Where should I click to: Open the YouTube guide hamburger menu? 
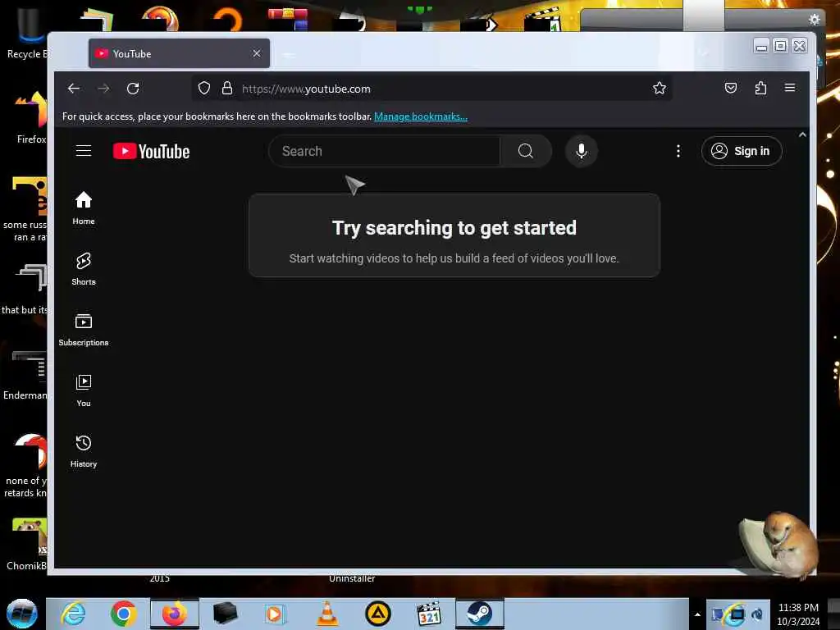tap(84, 151)
